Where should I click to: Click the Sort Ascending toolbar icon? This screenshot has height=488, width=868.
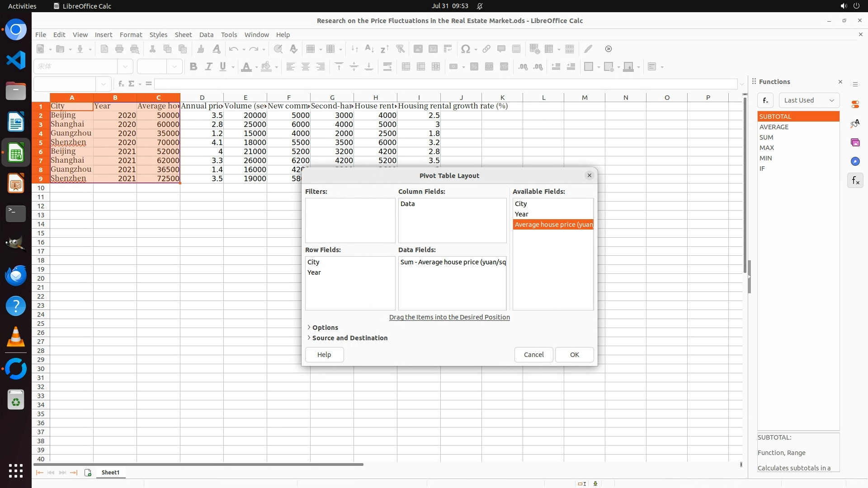click(x=369, y=49)
